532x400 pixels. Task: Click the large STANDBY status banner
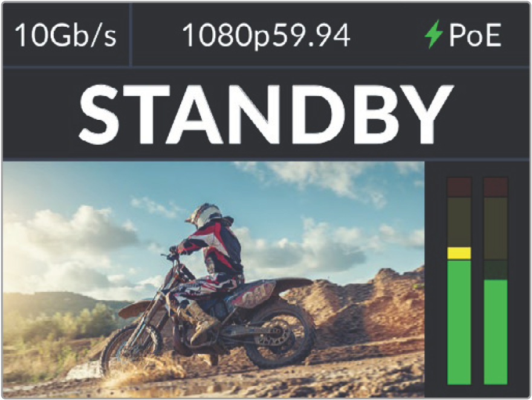tap(266, 113)
